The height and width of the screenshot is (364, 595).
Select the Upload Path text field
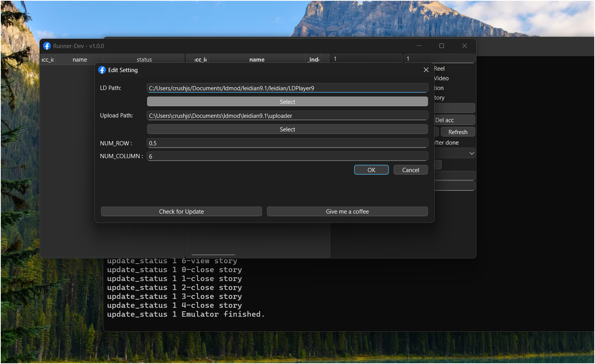point(287,115)
